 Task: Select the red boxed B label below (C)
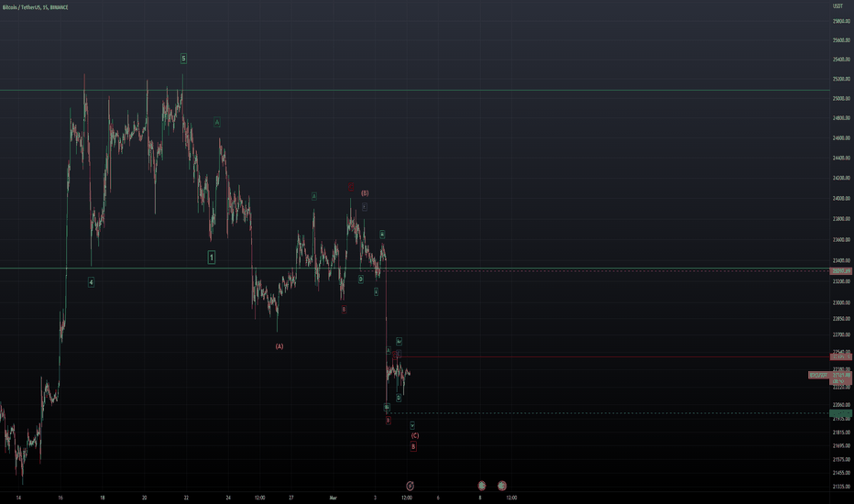pyautogui.click(x=413, y=446)
